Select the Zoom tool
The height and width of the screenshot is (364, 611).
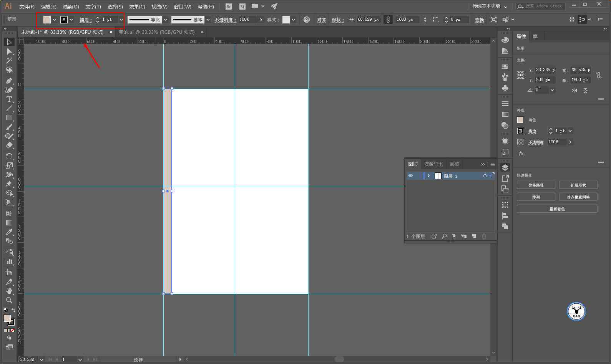click(9, 300)
